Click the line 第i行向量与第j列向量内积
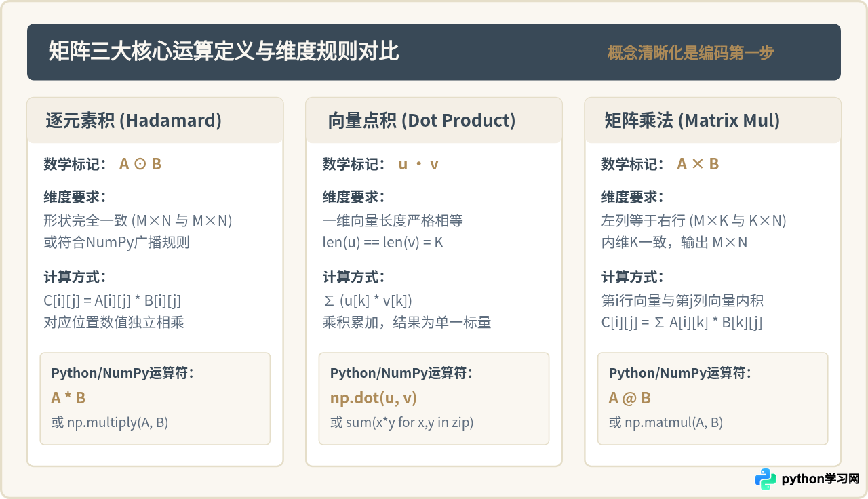Screen dimensions: 868x499 [682, 302]
